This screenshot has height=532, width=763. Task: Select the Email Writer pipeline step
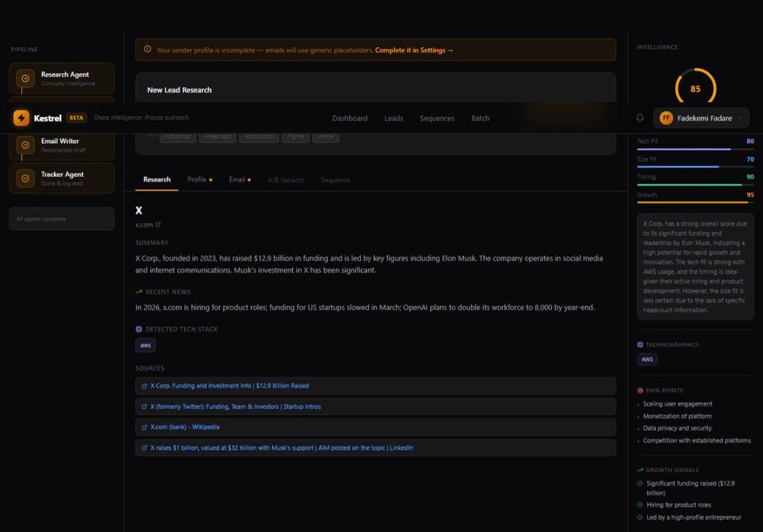(62, 145)
